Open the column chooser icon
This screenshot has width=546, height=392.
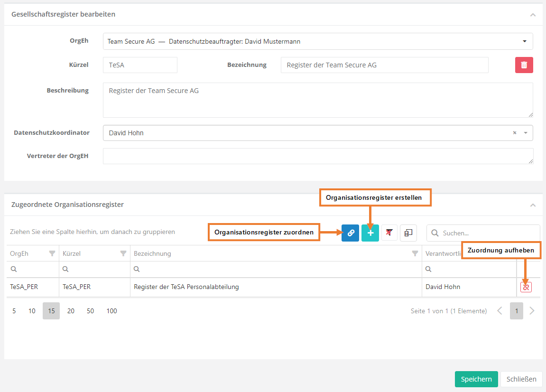tap(408, 233)
